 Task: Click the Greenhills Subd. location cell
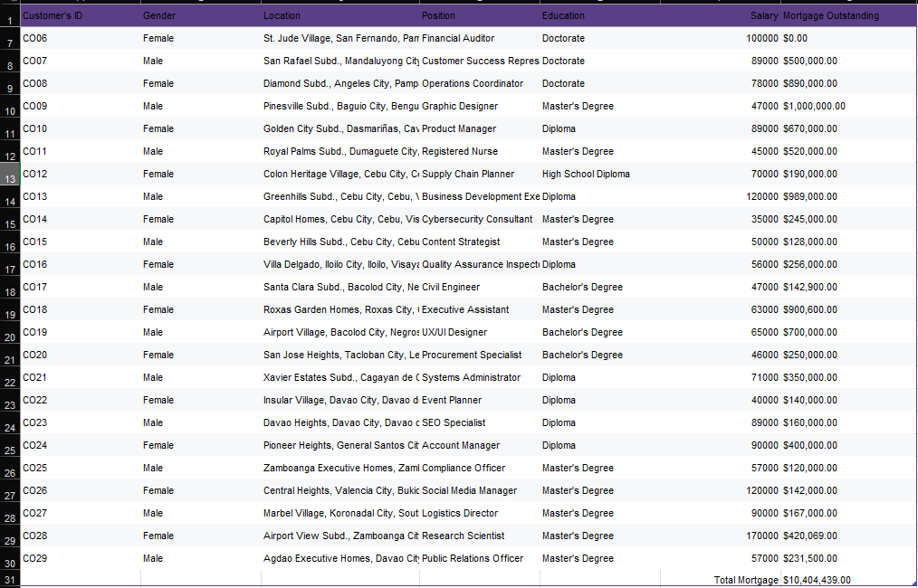[340, 196]
